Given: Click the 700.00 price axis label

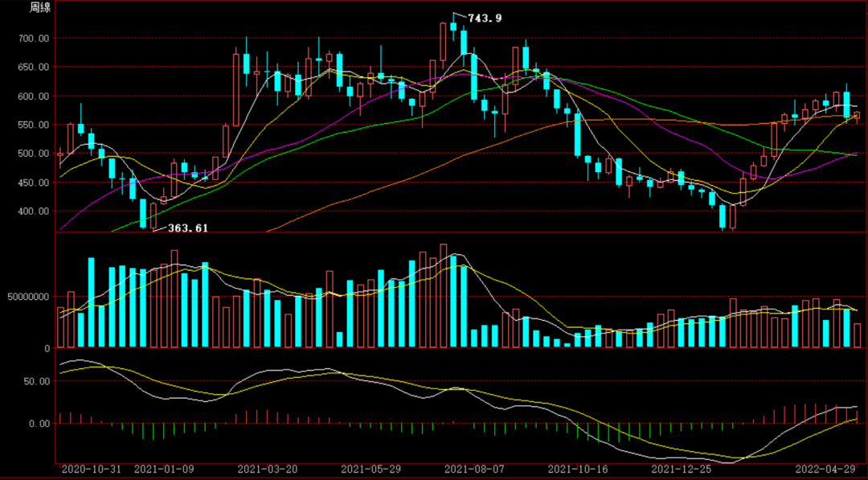Looking at the screenshot, I should coord(35,39).
